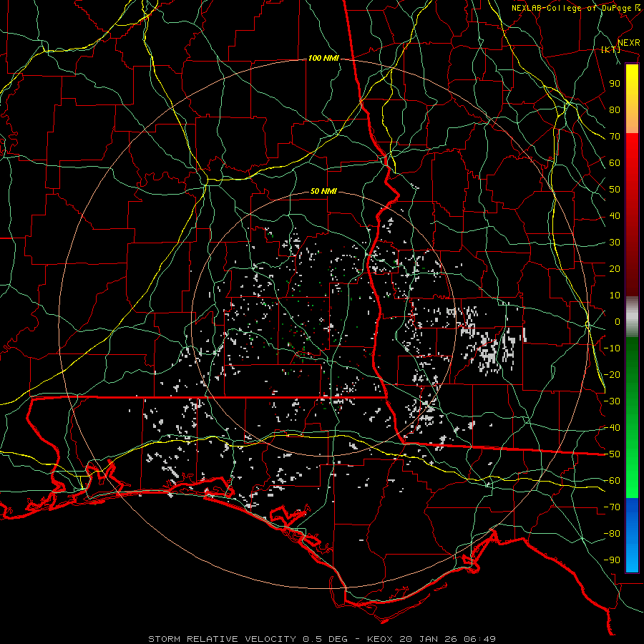Select the blue band of the velocity color bar
This screenshot has width=644, height=644.
pos(632,535)
